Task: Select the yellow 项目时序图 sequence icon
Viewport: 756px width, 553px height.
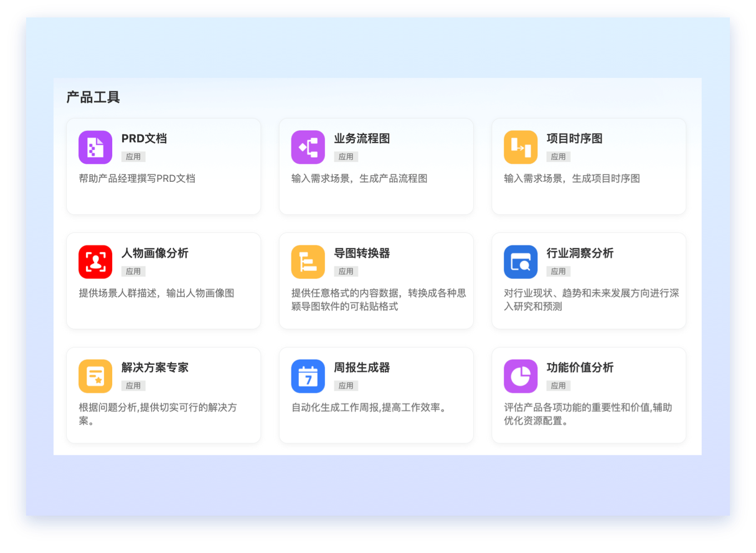Action: pyautogui.click(x=520, y=148)
